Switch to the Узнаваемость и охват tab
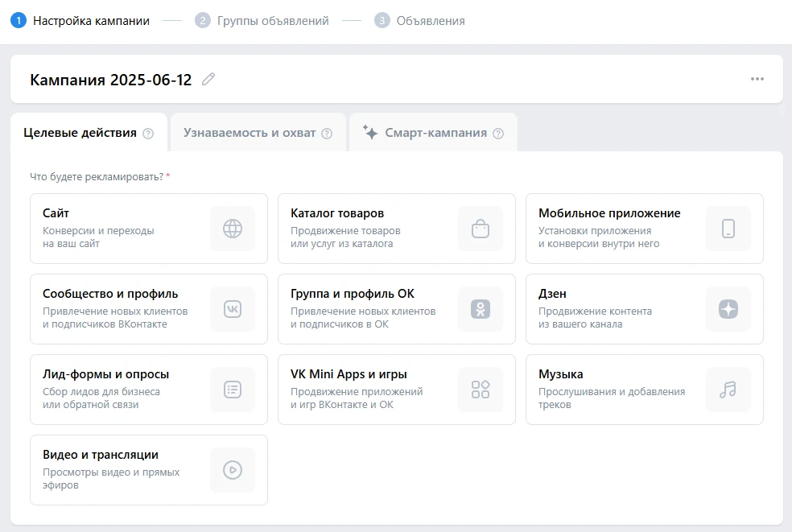Screen dimensions: 792x532 (250, 133)
